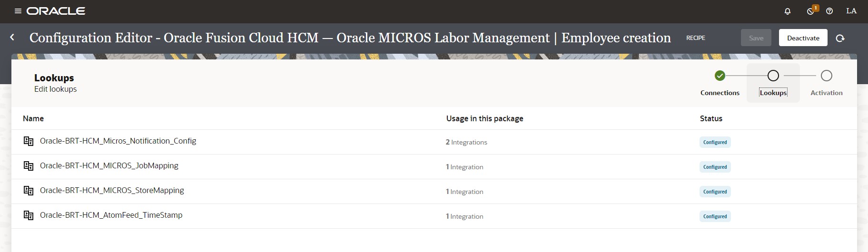Open Oracle-BRT-HCM_AtomFeed_TimeStamp lookup
Image resolution: width=868 pixels, height=252 pixels.
[x=111, y=215]
